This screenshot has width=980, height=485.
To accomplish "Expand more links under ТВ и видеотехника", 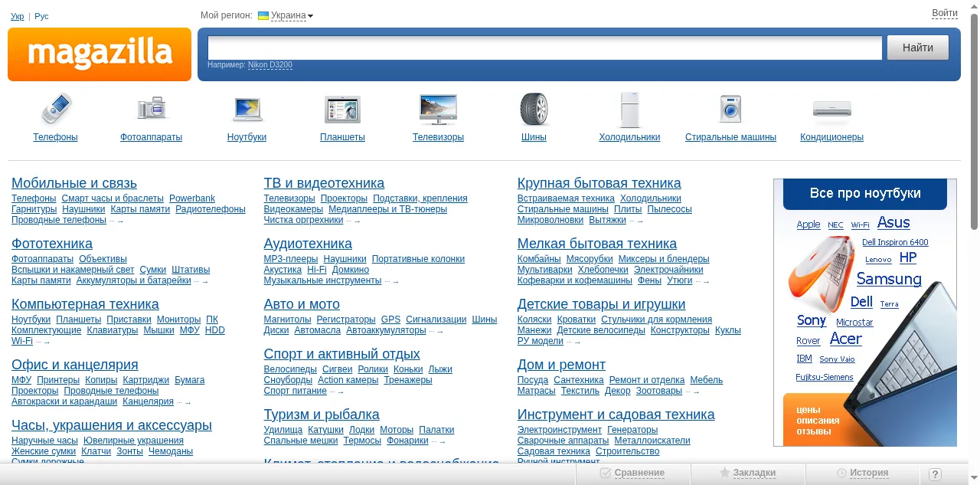I will click(x=353, y=221).
